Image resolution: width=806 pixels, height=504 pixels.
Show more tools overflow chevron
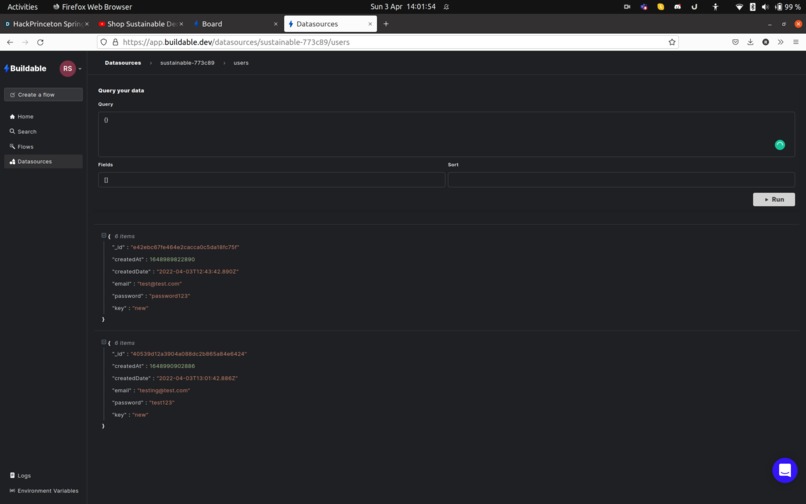pos(780,42)
